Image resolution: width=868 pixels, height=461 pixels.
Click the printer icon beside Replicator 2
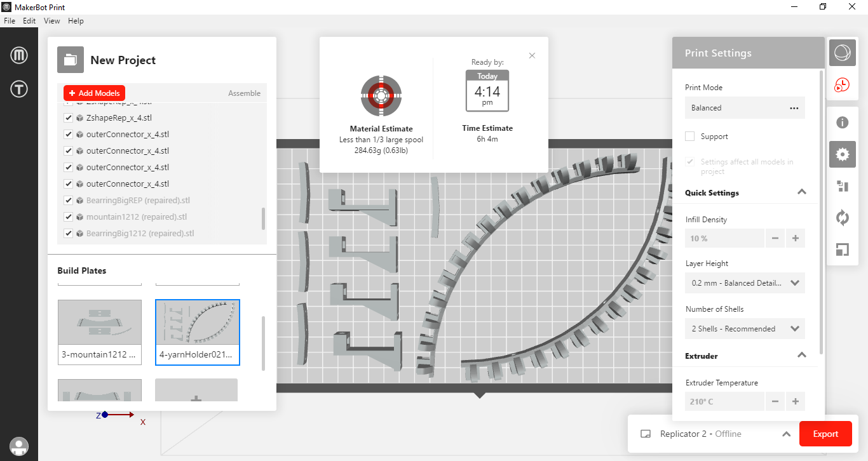(x=646, y=434)
